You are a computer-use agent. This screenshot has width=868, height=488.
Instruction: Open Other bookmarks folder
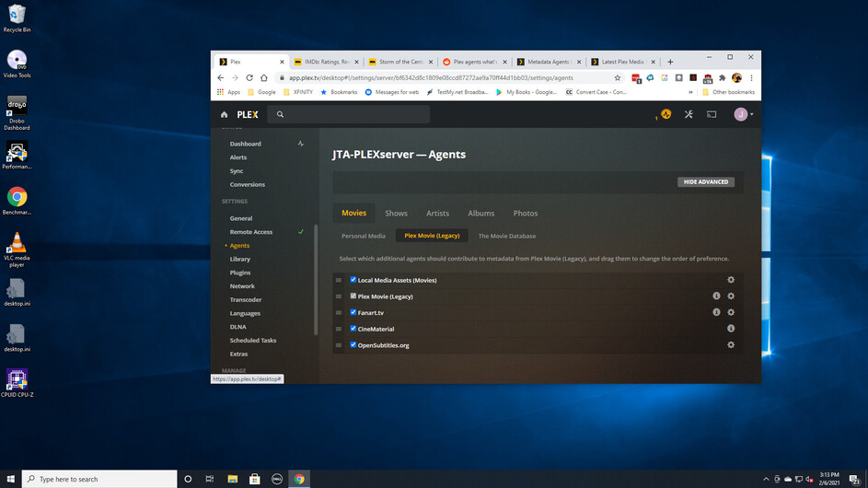pos(728,92)
